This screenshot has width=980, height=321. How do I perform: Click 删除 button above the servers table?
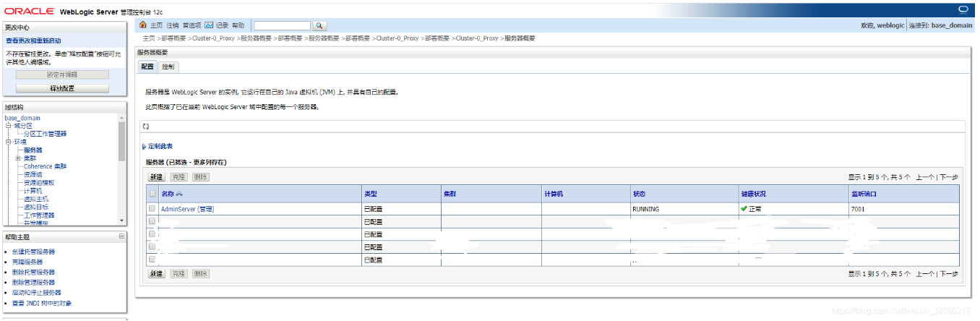click(200, 177)
